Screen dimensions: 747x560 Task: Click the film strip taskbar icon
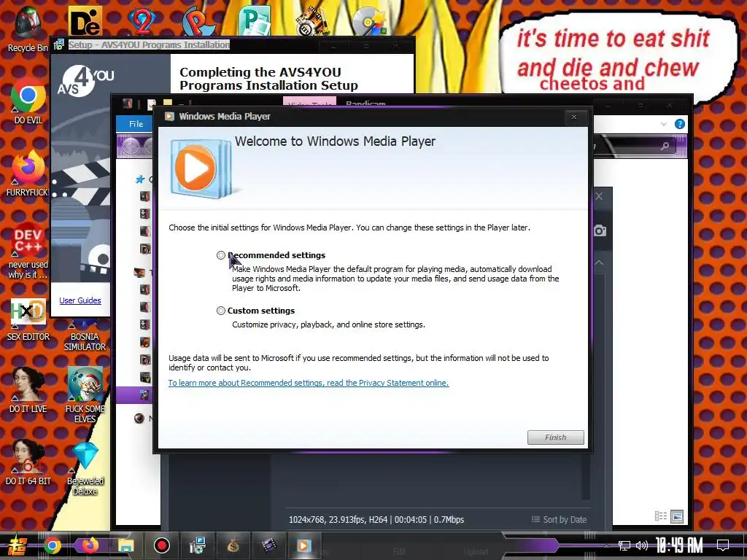268,545
